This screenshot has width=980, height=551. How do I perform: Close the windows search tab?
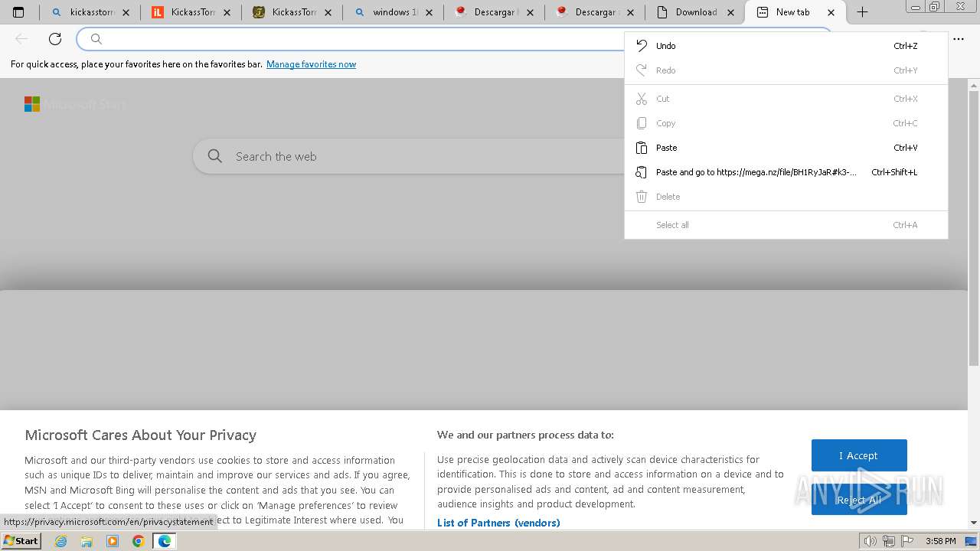point(429,12)
